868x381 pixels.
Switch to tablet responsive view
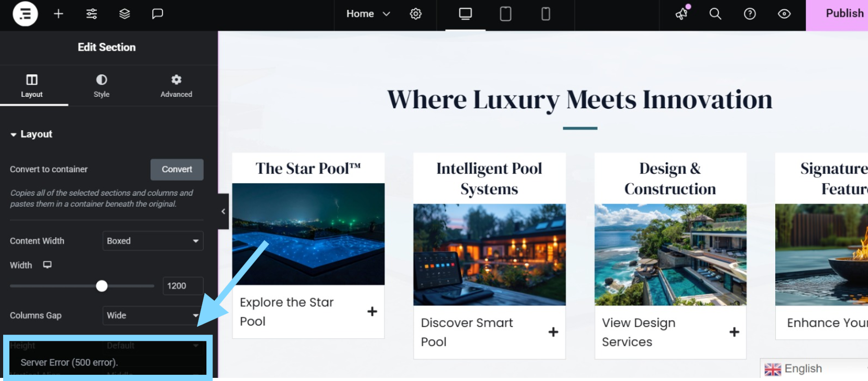[x=505, y=14]
